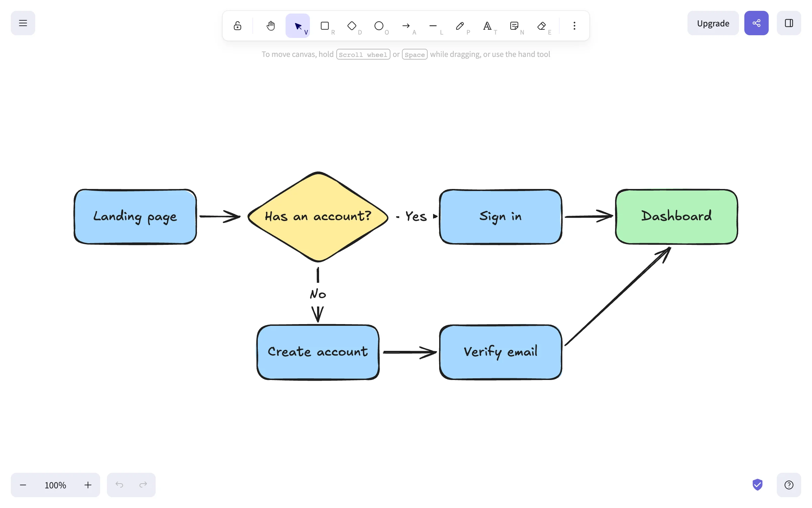812x508 pixels.
Task: Select the Line tool
Action: pos(433,26)
